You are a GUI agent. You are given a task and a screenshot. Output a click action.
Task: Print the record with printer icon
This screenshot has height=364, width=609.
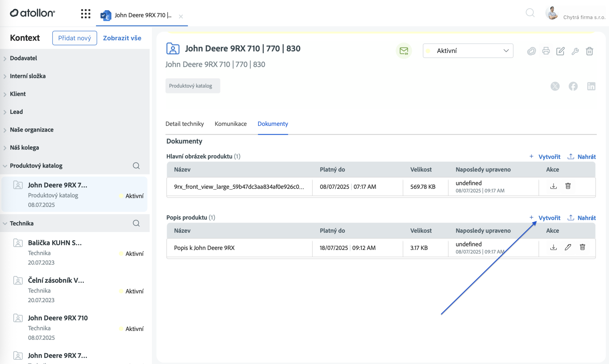546,51
